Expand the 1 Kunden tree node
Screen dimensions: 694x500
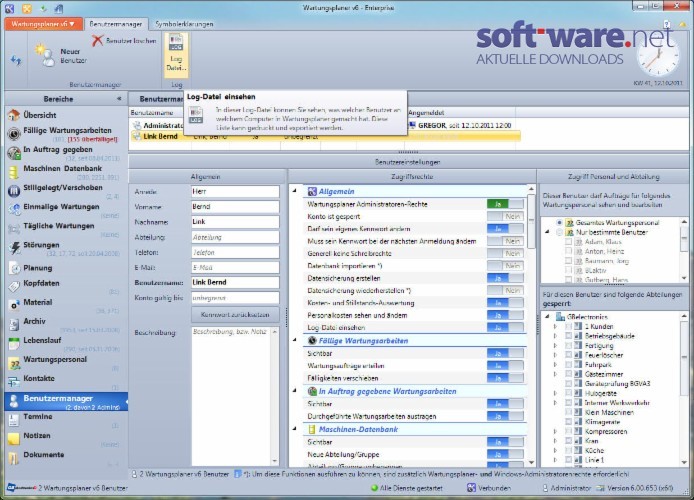point(555,326)
